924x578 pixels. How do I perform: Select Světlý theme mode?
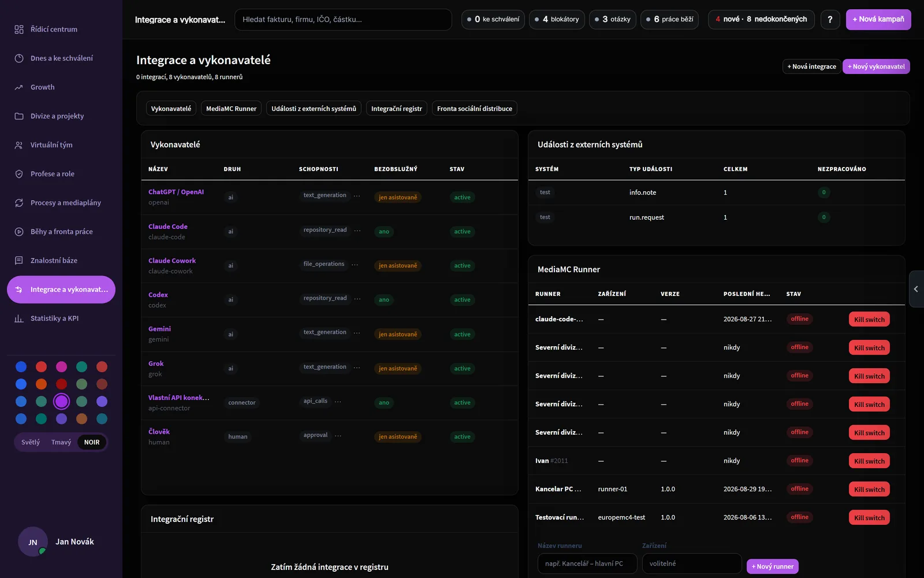pos(31,442)
